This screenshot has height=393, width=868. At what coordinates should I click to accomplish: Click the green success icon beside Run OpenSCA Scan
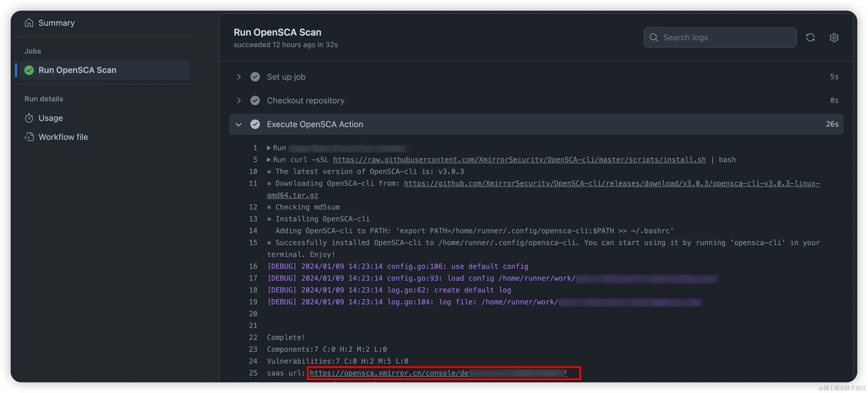click(29, 70)
